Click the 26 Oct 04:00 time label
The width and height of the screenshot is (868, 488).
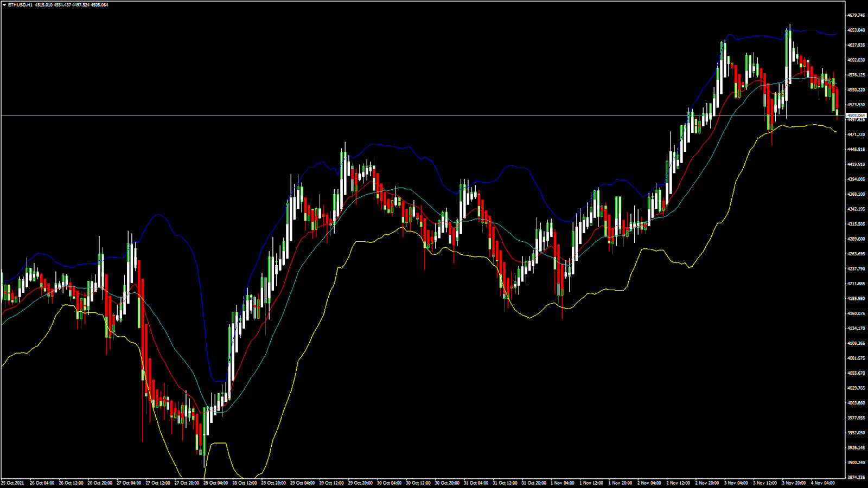click(42, 483)
